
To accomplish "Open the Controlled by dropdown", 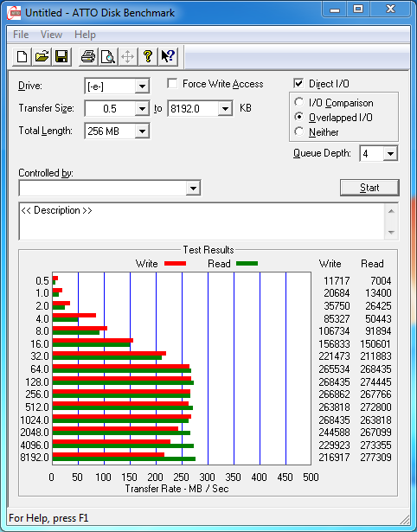I will [x=193, y=189].
